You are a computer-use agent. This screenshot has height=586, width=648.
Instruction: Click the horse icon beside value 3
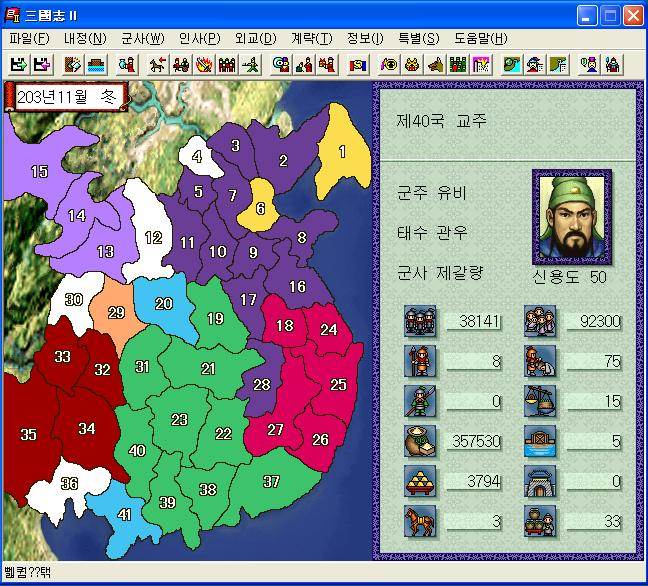pos(420,521)
